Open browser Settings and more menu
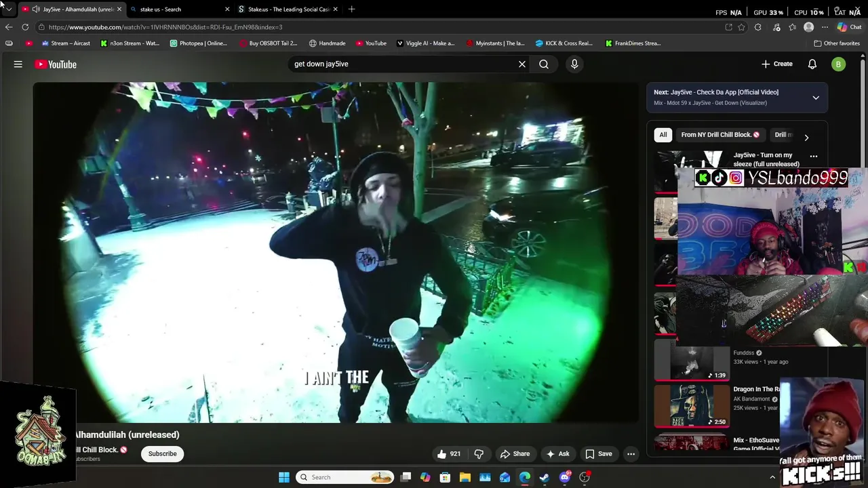The height and width of the screenshot is (488, 868). click(x=825, y=27)
